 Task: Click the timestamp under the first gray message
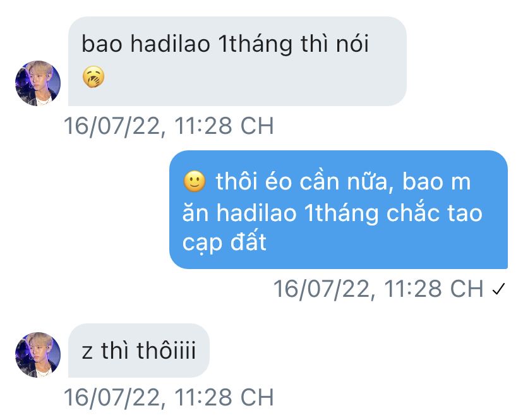point(169,126)
